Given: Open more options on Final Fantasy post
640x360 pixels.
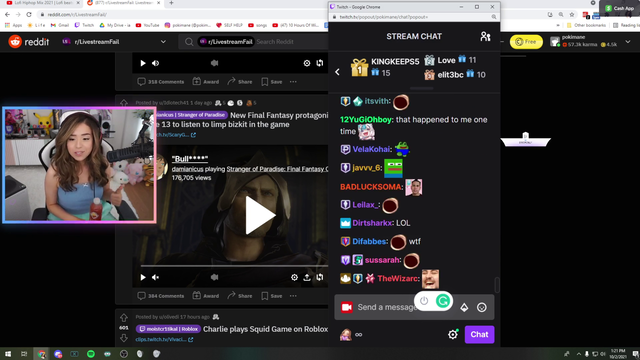Looking at the screenshot, I should [x=293, y=296].
